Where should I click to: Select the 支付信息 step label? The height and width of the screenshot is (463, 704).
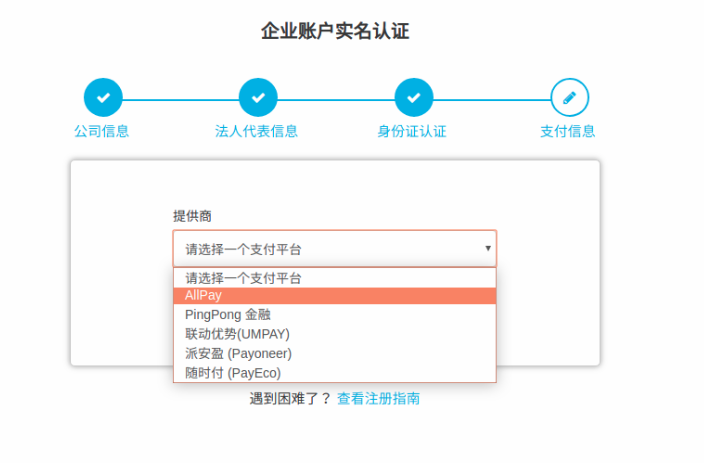(x=568, y=131)
